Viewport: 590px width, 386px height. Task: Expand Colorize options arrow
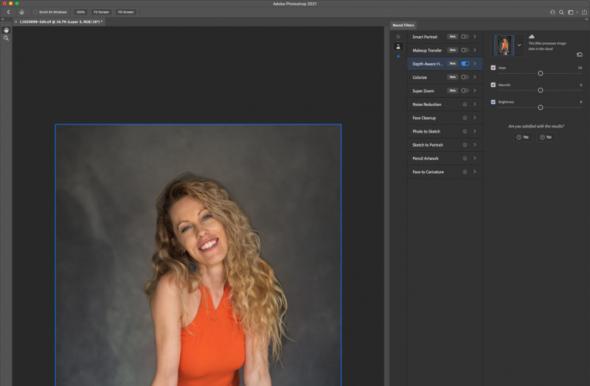(x=475, y=77)
